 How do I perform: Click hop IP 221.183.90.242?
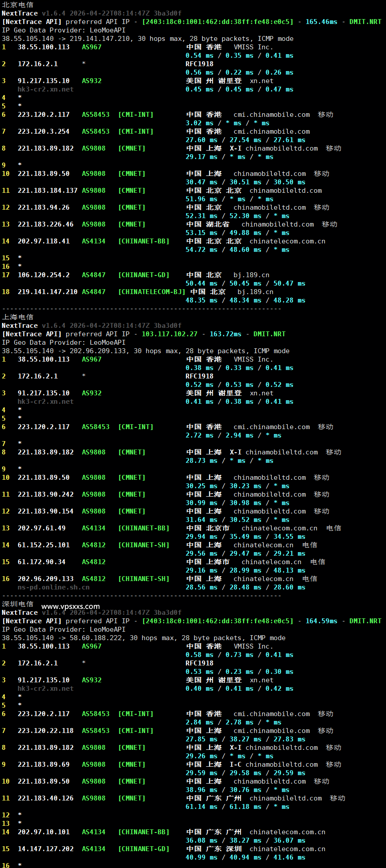tap(46, 494)
